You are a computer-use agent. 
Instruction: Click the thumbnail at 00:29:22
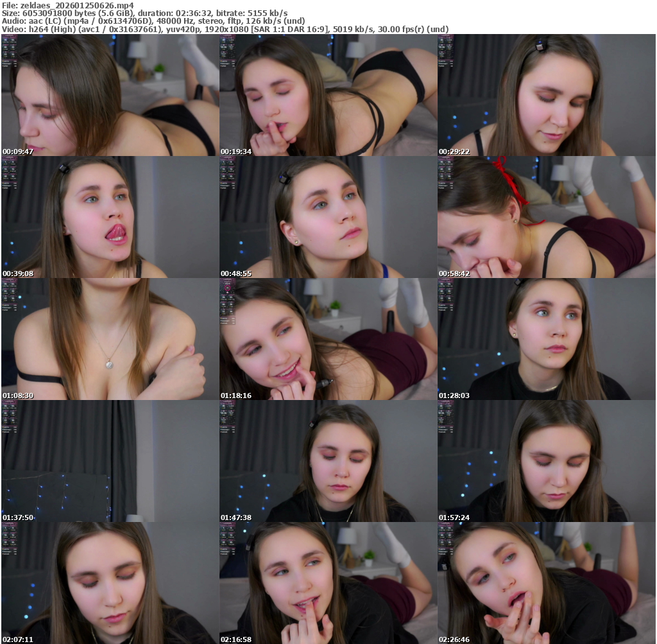tap(546, 95)
